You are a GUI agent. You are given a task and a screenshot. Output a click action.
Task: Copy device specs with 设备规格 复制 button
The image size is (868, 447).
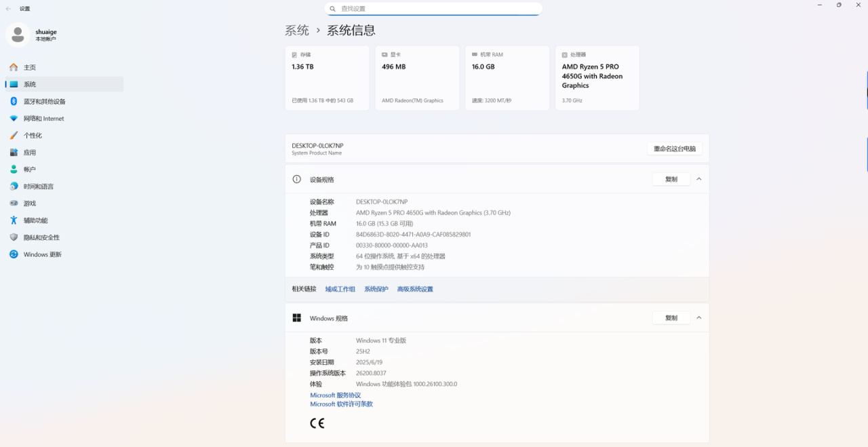[671, 179]
